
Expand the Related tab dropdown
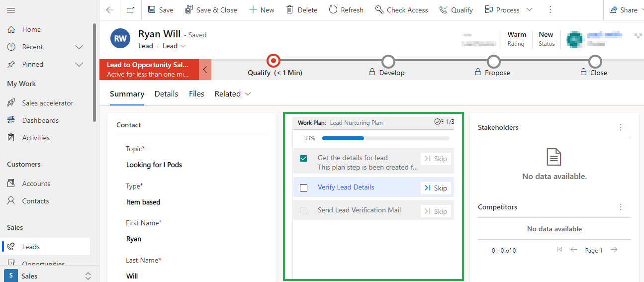pyautogui.click(x=248, y=94)
